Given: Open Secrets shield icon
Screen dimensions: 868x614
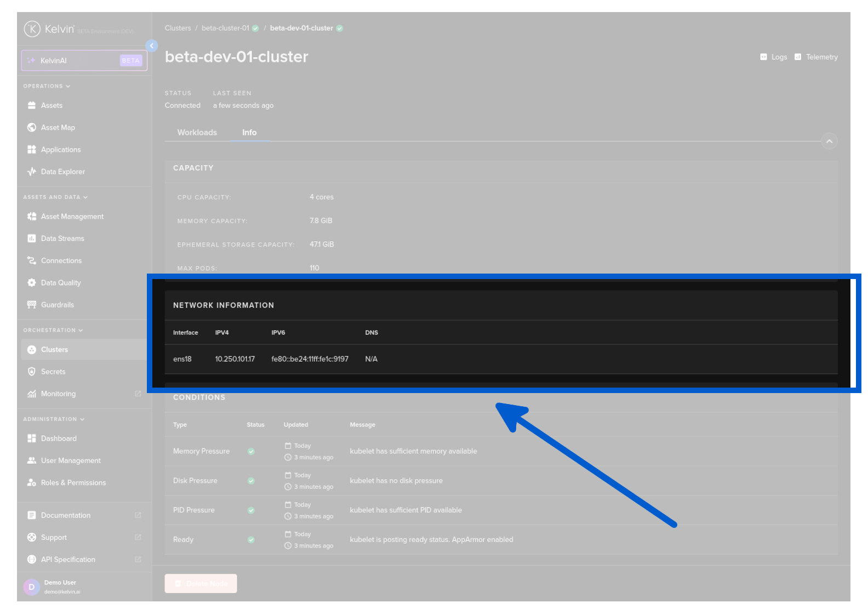Looking at the screenshot, I should coord(32,372).
